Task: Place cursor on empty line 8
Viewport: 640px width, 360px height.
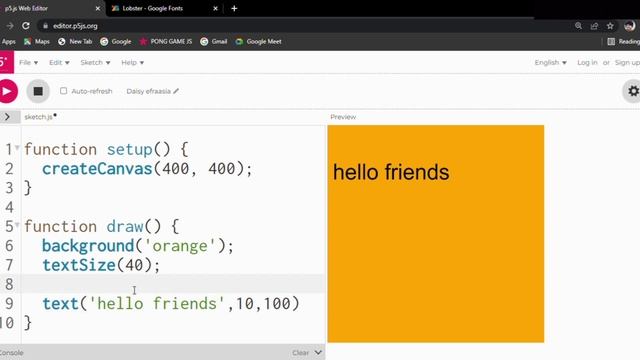Action: [173, 284]
